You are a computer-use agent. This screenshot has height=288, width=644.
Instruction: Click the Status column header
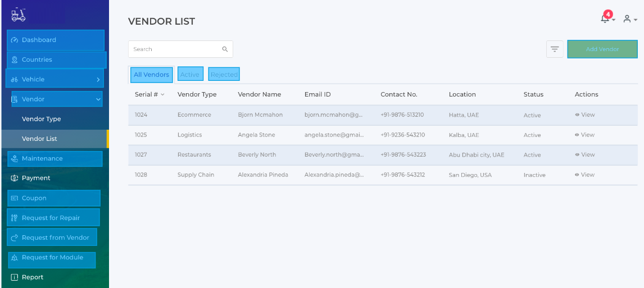(x=533, y=94)
